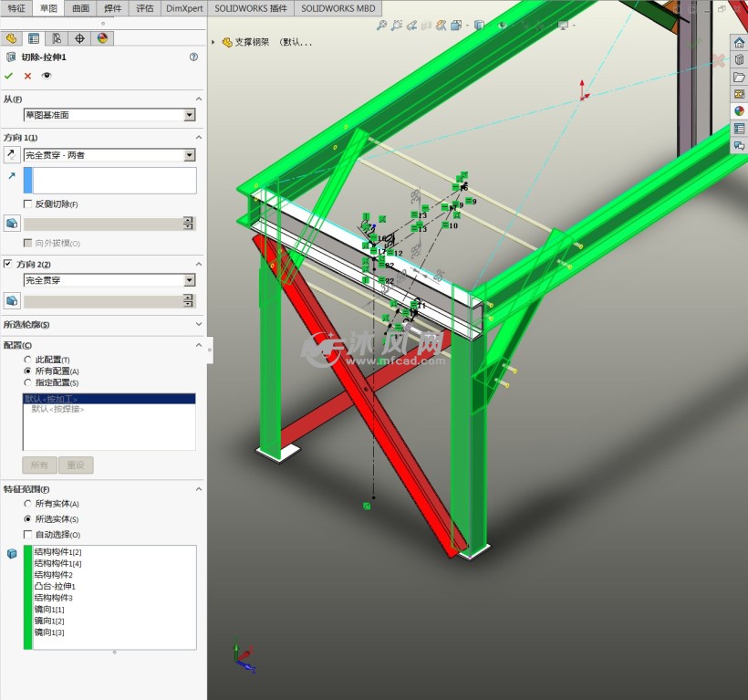Click the 重设 button in 配置 section
The height and width of the screenshot is (700, 748).
(76, 465)
